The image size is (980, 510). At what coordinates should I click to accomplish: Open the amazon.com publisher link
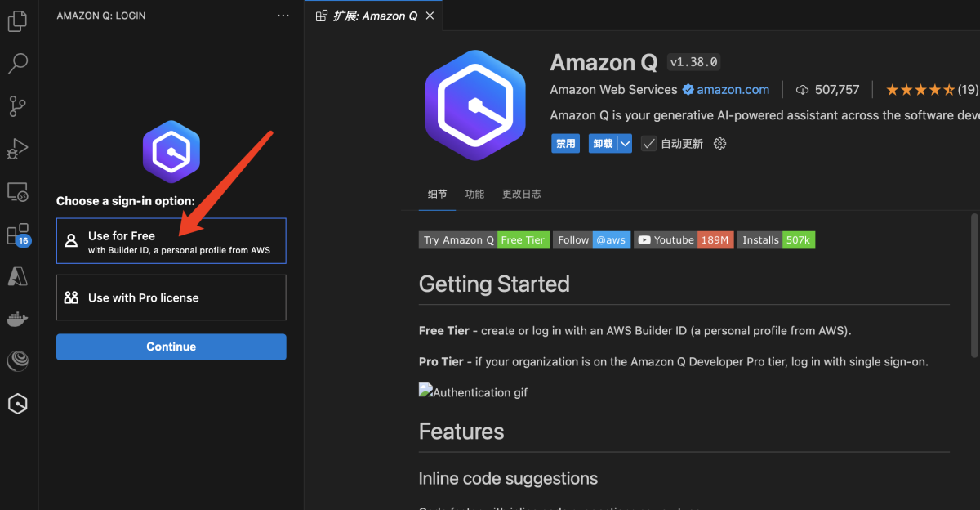click(x=733, y=90)
